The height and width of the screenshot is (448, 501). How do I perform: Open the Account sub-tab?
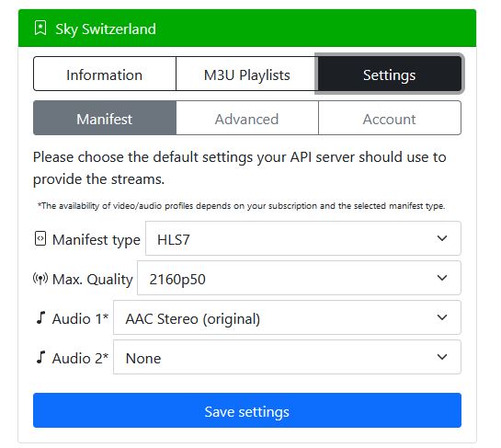pos(390,118)
